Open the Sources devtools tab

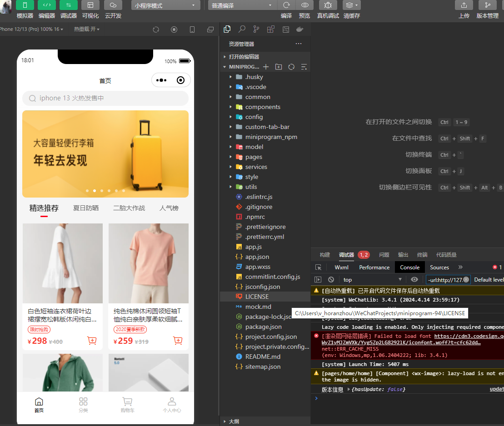pyautogui.click(x=439, y=267)
